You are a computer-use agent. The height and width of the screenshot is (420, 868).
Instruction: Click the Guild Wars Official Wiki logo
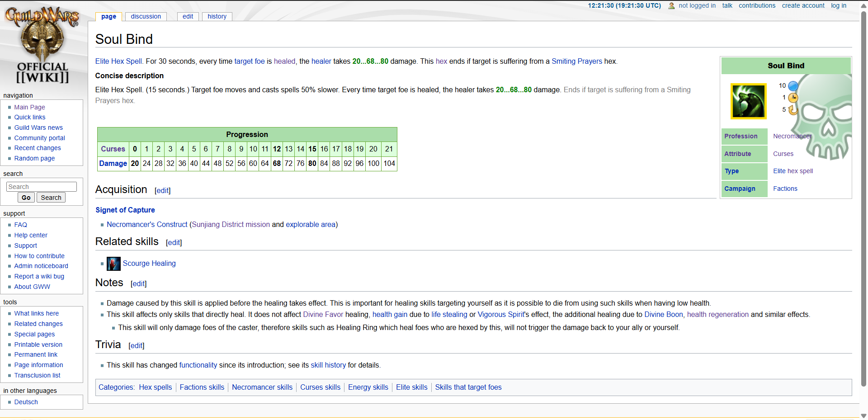click(42, 45)
